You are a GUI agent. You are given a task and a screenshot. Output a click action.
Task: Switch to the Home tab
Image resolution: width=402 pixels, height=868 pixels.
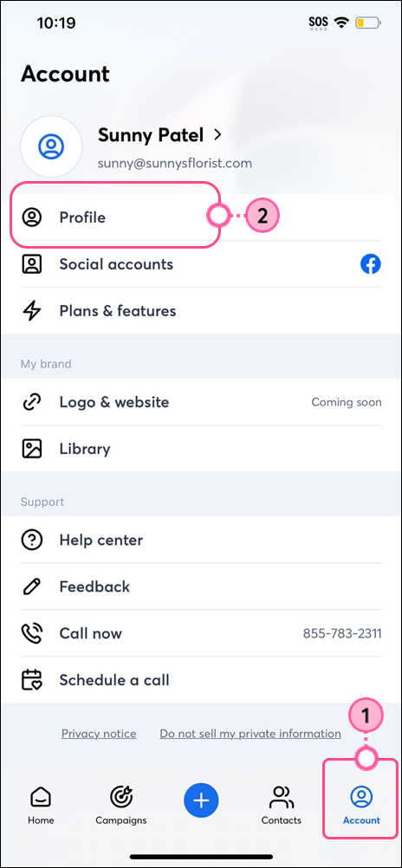(x=41, y=805)
